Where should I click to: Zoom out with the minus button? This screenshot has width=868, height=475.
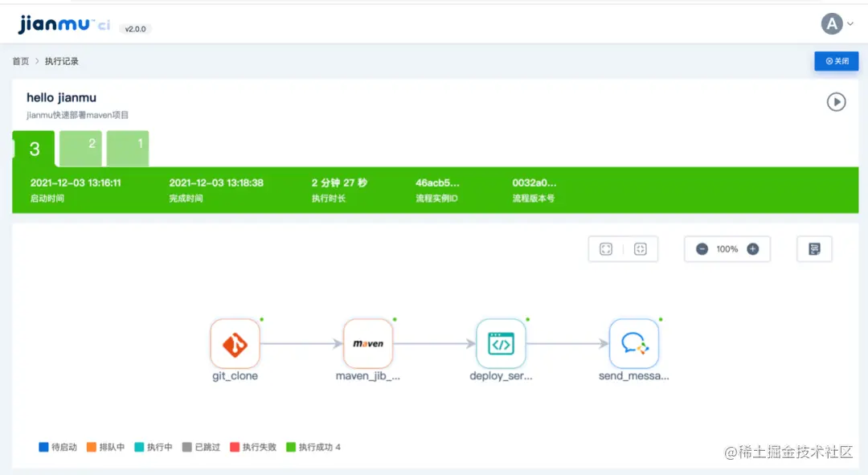click(702, 249)
